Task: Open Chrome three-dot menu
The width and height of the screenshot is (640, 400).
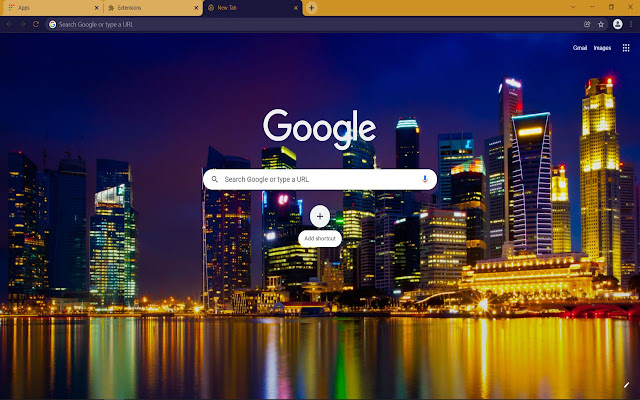Action: pos(631,24)
